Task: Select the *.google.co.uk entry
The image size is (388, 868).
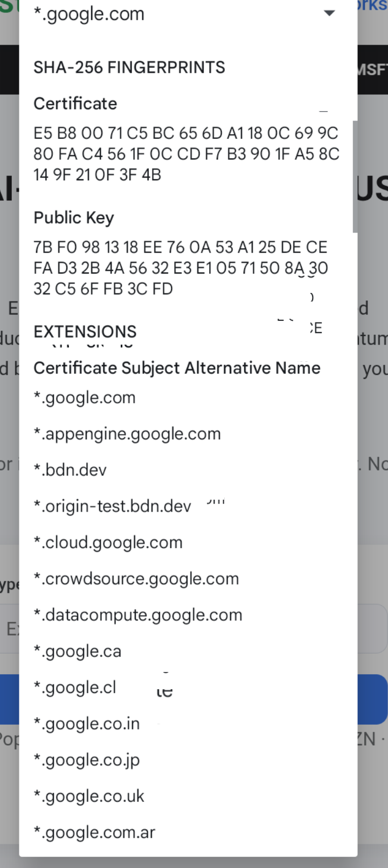Action: pos(89,796)
